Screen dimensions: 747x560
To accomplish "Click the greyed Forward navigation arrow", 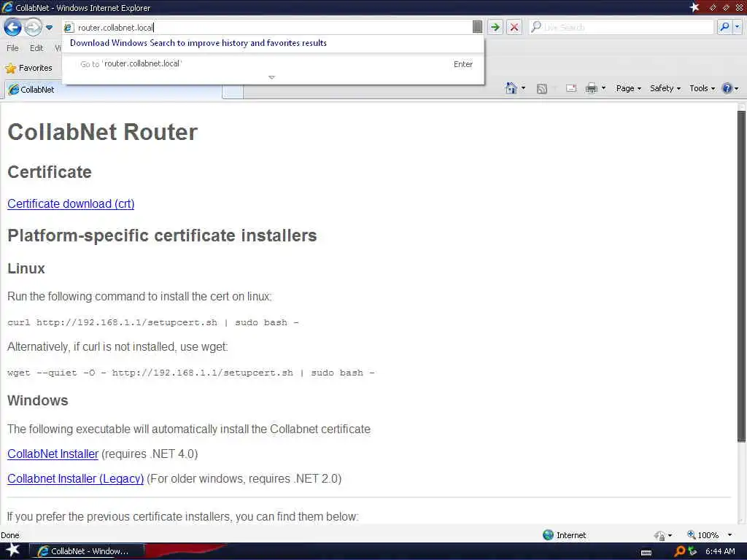I will click(x=33, y=27).
